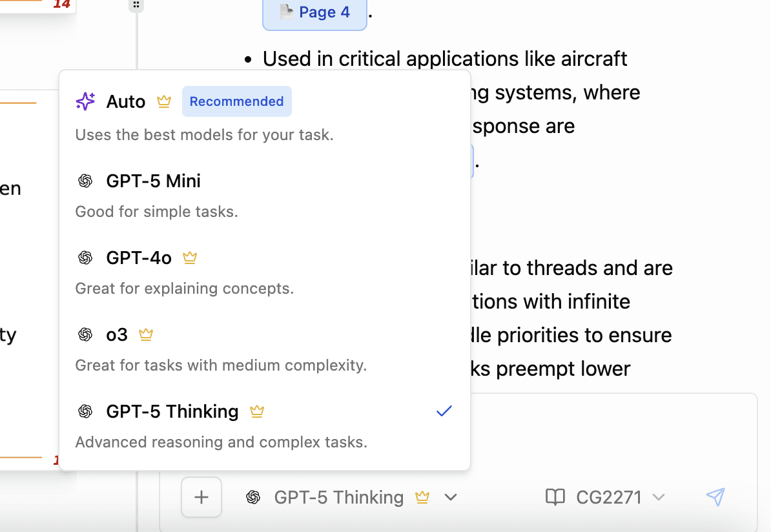Pick the o3 model option
This screenshot has width=771, height=532.
[265, 348]
